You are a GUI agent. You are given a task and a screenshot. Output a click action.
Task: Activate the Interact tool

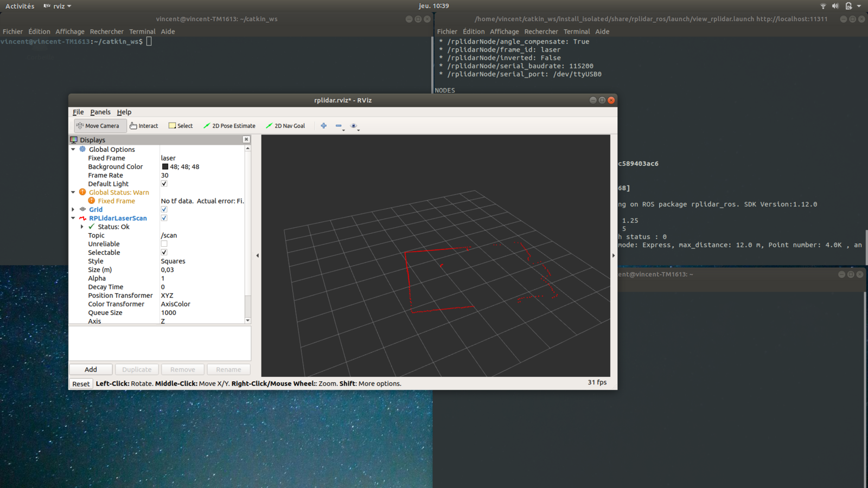[x=144, y=126]
